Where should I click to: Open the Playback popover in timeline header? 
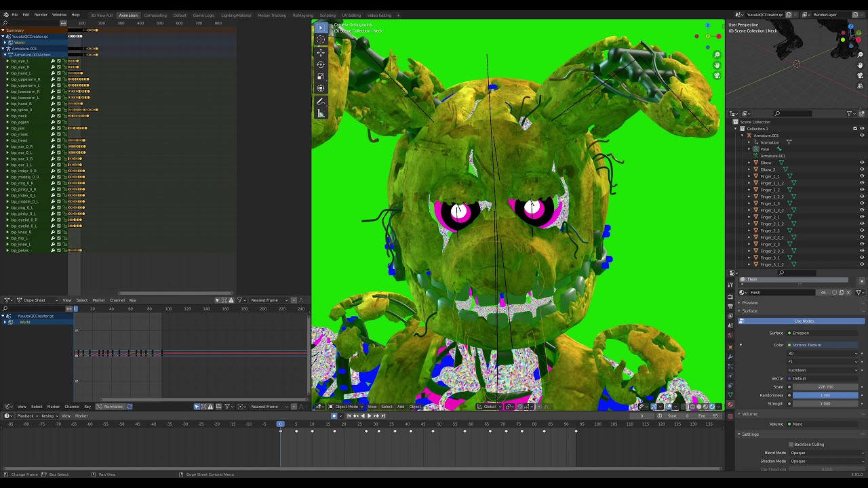pyautogui.click(x=26, y=415)
